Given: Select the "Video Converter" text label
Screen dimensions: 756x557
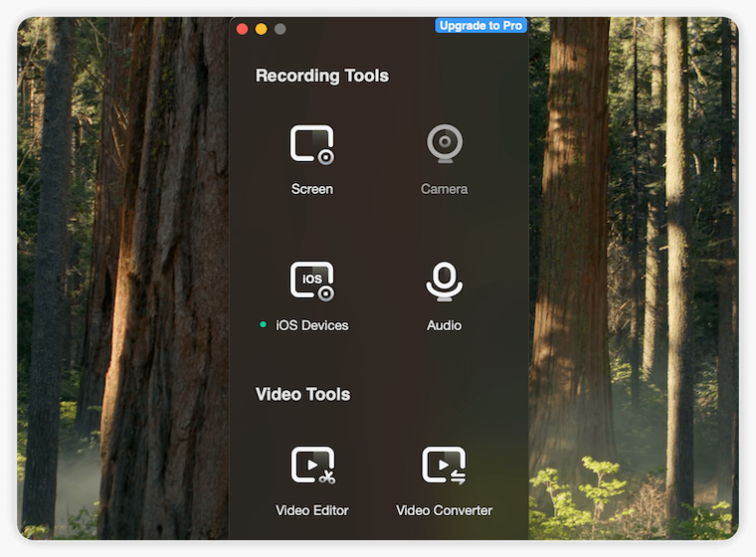Looking at the screenshot, I should pos(444,510).
